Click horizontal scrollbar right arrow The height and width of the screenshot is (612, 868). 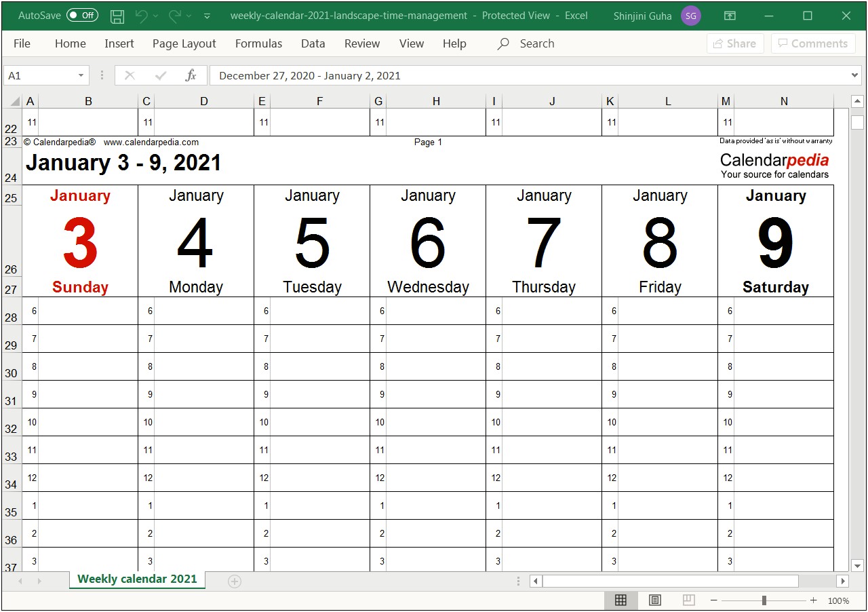(x=843, y=581)
